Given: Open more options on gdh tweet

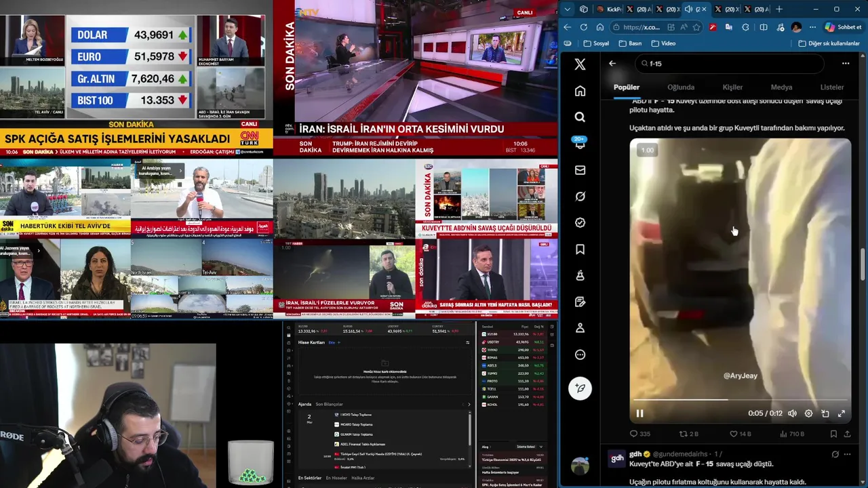Looking at the screenshot, I should point(848,454).
